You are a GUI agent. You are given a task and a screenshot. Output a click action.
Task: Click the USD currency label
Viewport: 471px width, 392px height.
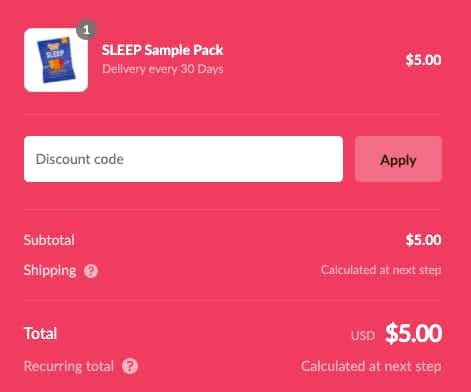click(363, 335)
